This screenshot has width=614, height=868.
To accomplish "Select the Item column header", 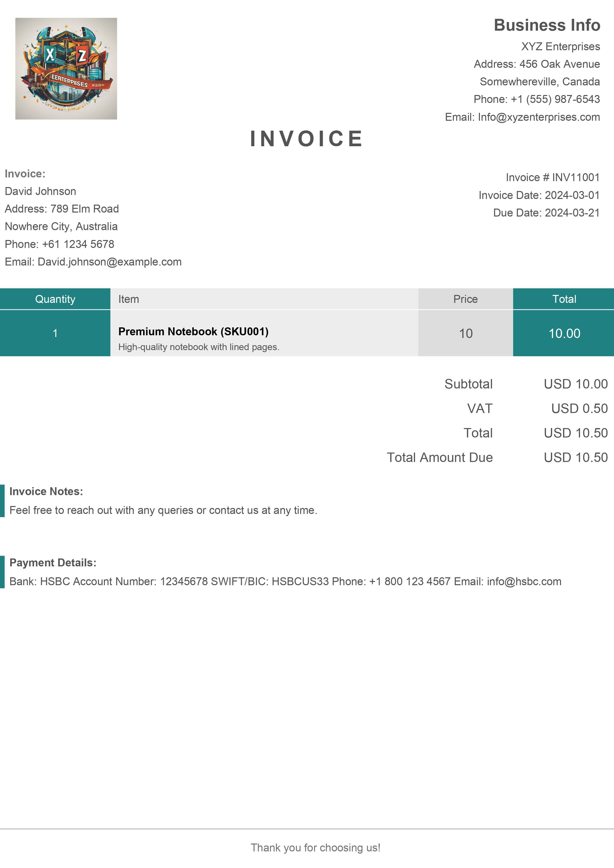I will click(x=128, y=299).
